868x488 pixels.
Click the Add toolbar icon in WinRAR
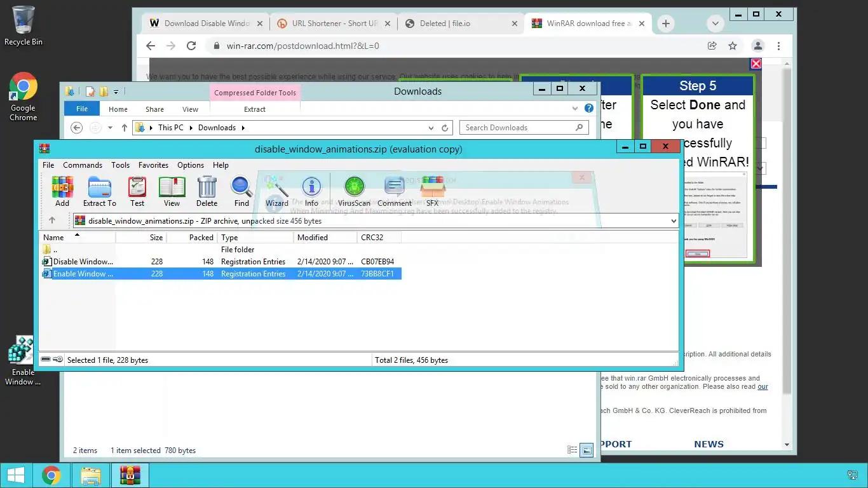62,192
